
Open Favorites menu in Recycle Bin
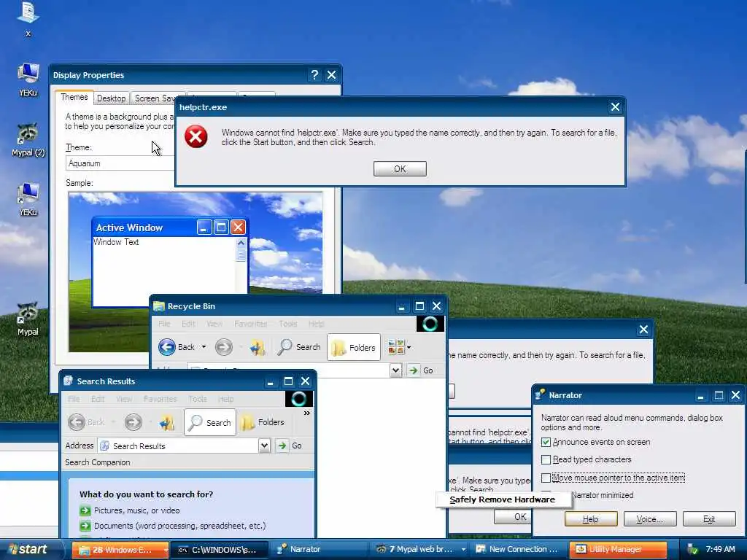[251, 324]
